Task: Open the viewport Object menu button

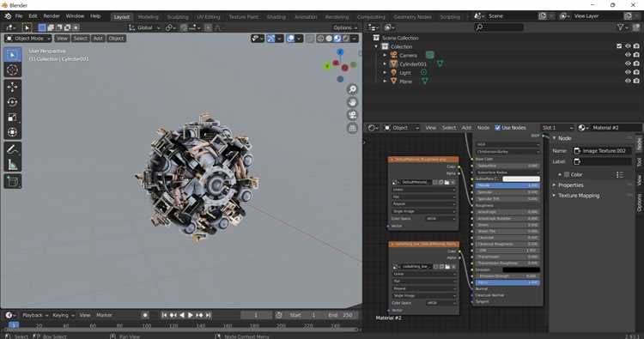Action: coord(116,38)
